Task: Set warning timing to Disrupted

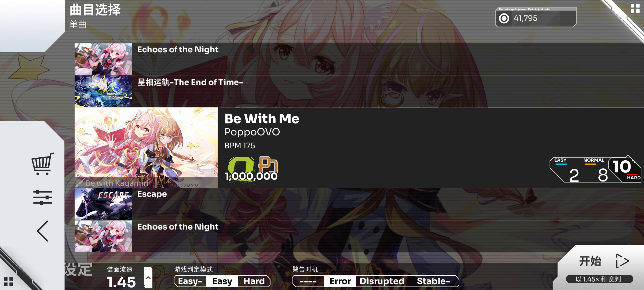Action: [382, 281]
